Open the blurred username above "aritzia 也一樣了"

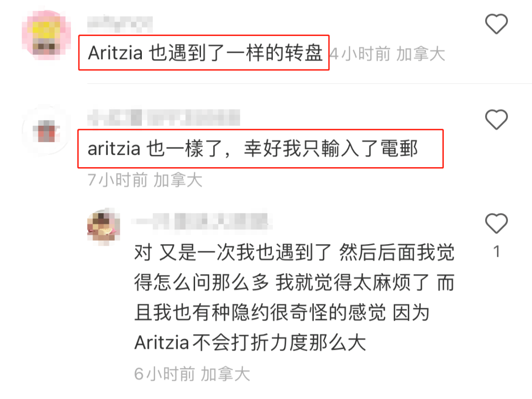(164, 118)
